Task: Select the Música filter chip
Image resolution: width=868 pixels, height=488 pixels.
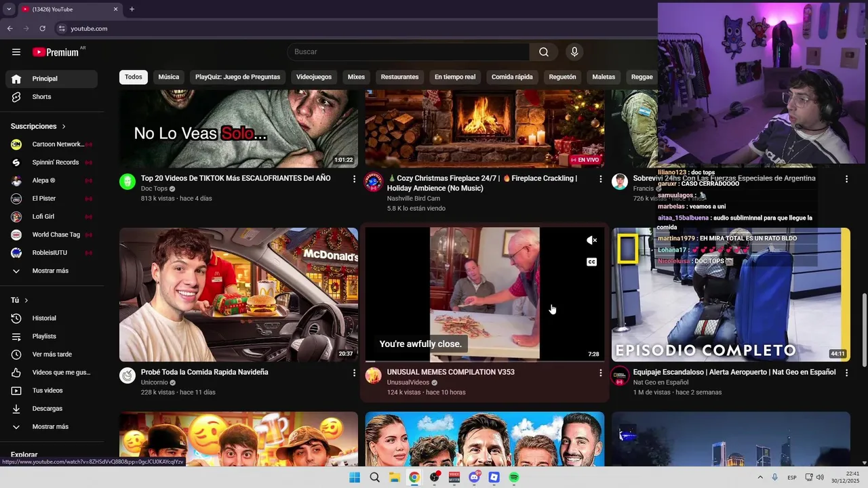Action: (169, 77)
